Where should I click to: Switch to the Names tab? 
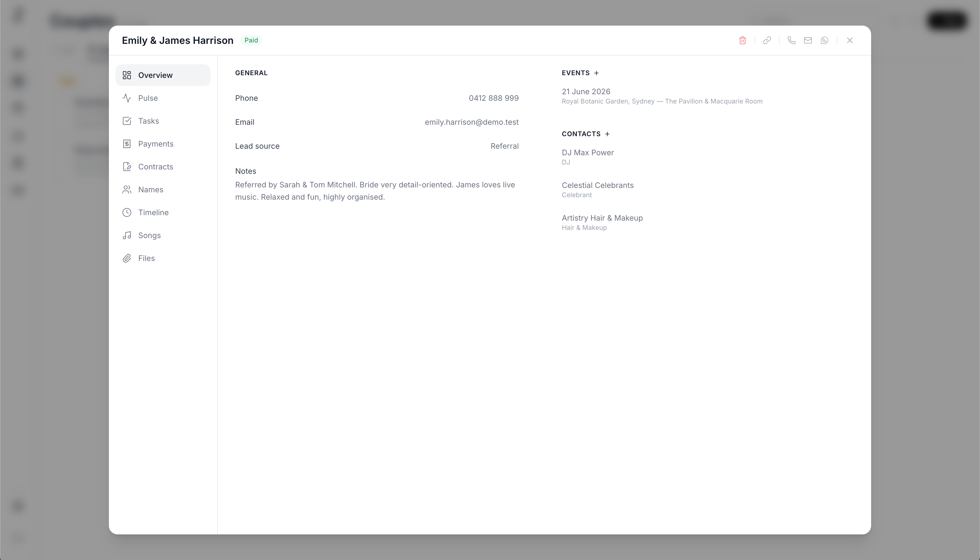[163, 190]
